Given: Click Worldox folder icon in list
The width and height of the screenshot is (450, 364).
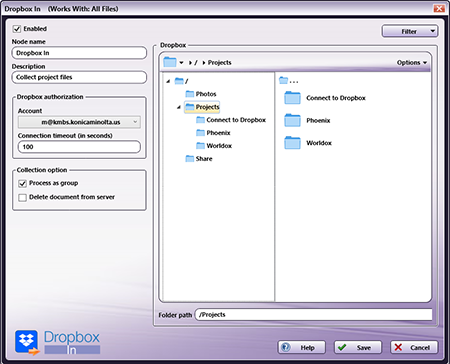Looking at the screenshot, I should (292, 143).
